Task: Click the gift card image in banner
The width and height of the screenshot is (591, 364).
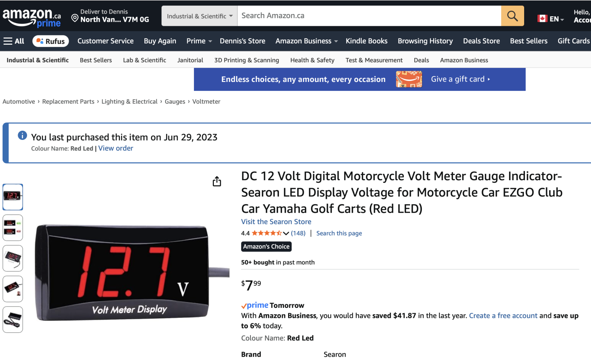Action: [x=409, y=79]
